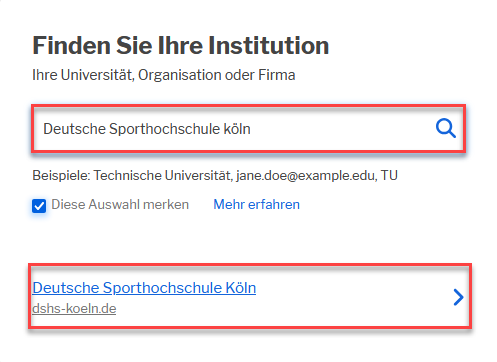Open the result using the right chevron arrow

[x=458, y=297]
